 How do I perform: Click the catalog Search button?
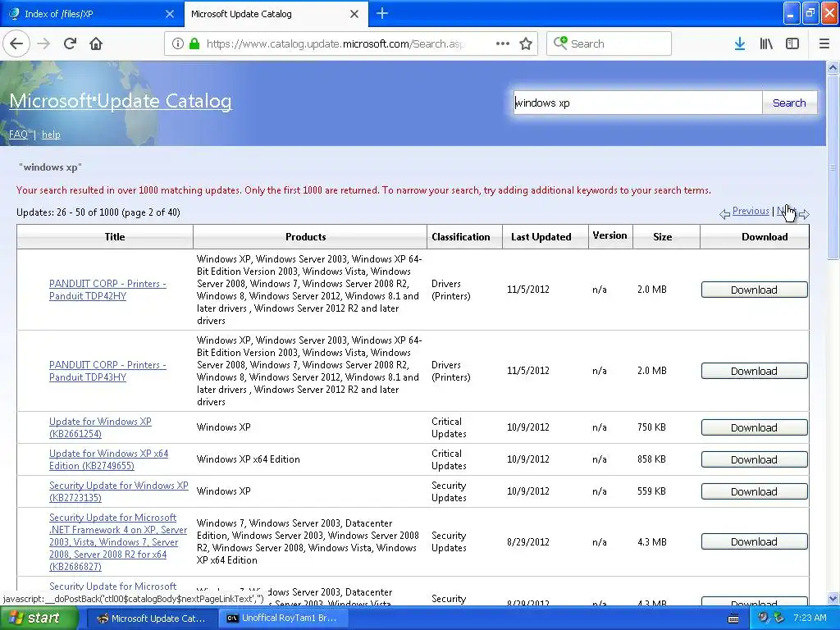point(789,103)
